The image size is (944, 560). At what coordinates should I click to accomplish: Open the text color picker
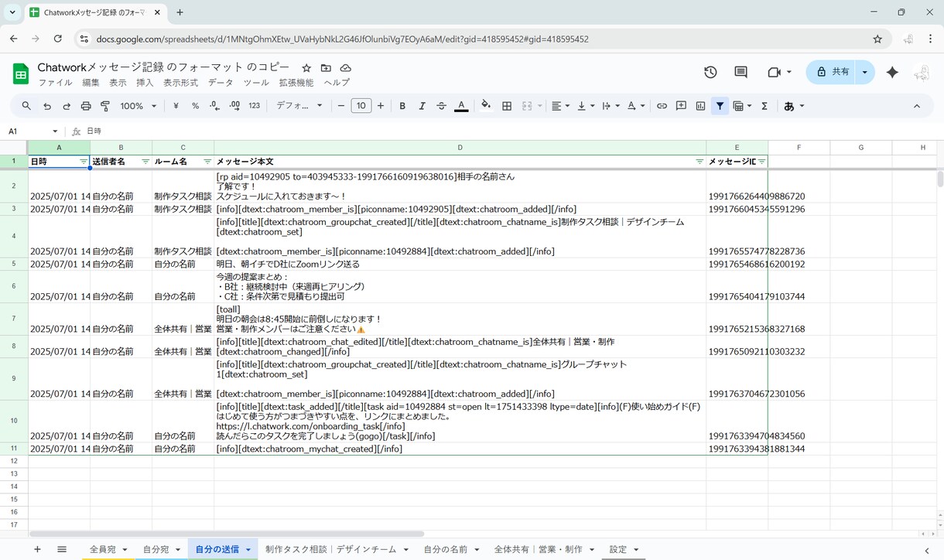coord(461,106)
